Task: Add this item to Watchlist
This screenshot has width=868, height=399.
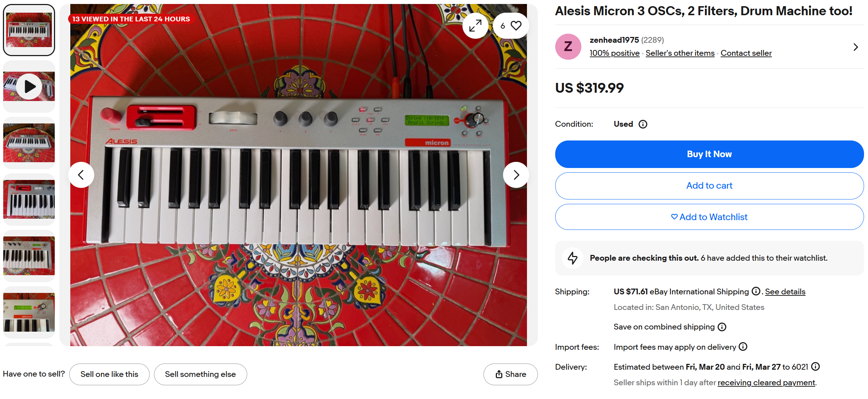Action: pyautogui.click(x=709, y=217)
